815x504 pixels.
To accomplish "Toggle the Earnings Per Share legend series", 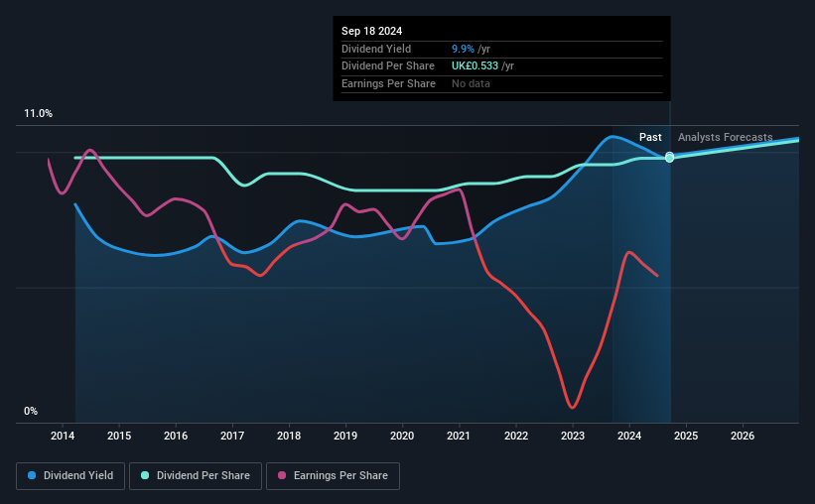I will 333,476.
